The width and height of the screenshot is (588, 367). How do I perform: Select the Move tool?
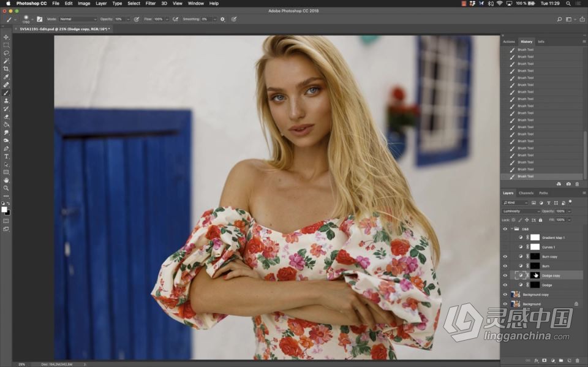(6, 37)
